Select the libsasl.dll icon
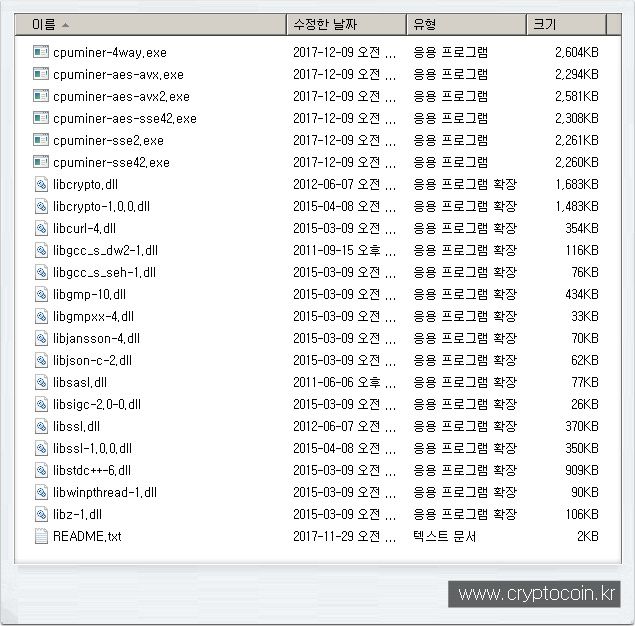The height and width of the screenshot is (626, 635). pos(41,382)
